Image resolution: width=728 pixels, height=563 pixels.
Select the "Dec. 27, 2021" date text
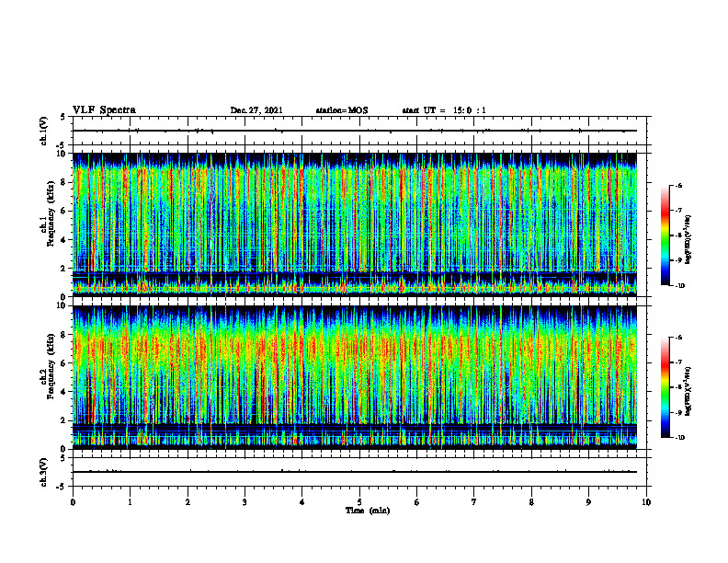(256, 110)
